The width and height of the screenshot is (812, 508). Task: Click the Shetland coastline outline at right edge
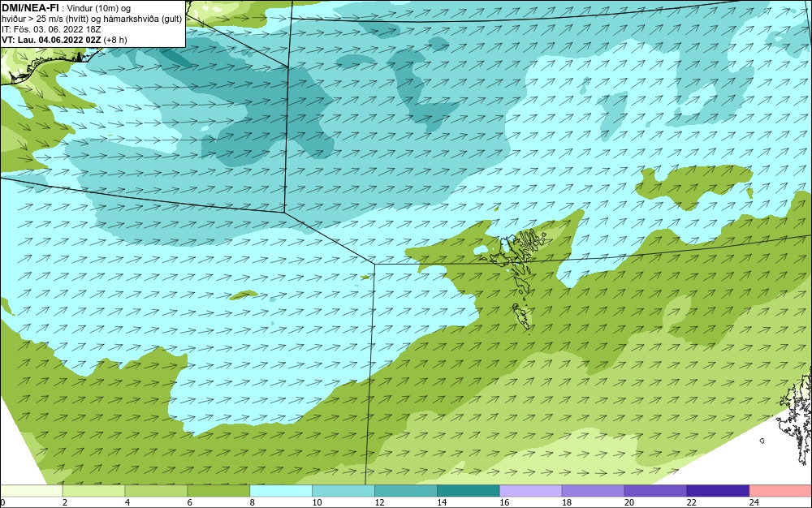[x=796, y=416]
